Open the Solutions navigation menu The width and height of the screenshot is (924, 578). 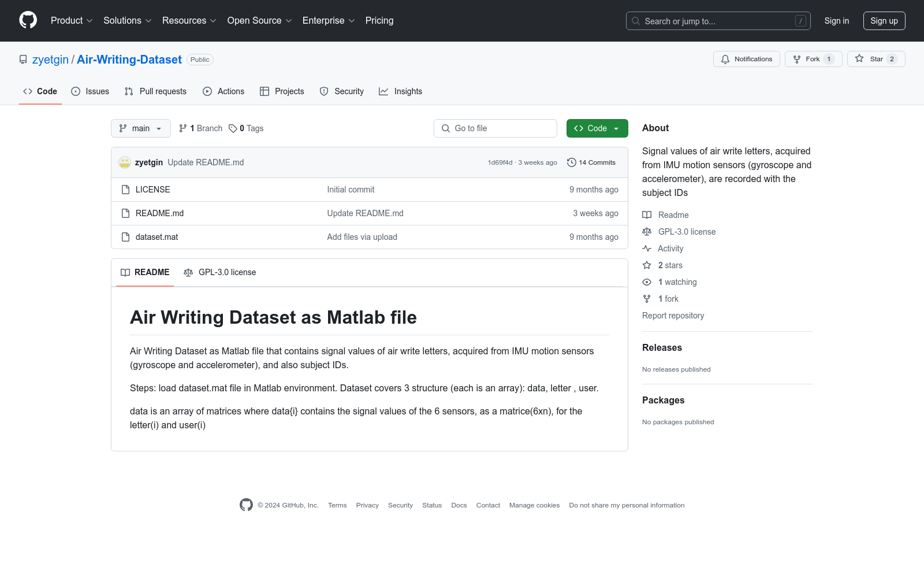click(127, 20)
